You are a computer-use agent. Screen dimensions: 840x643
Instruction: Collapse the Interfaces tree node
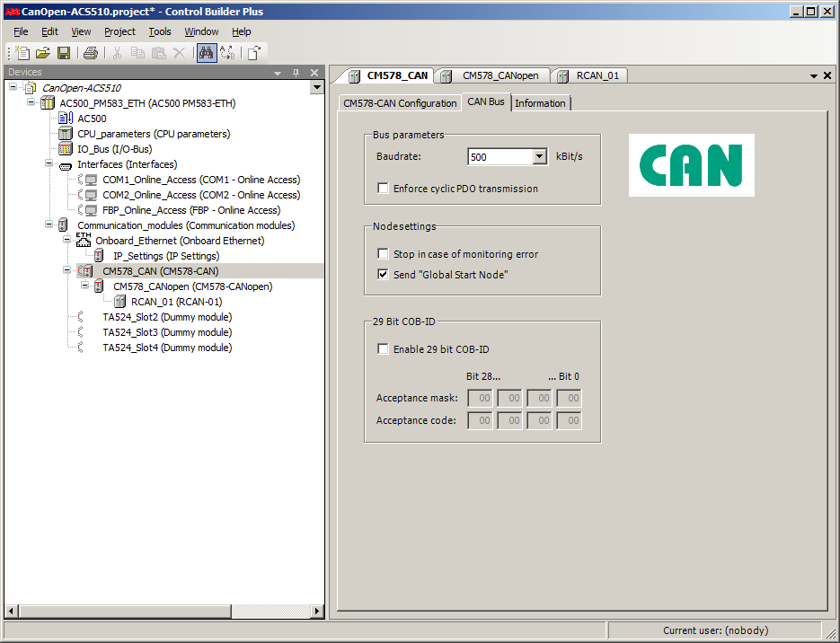(49, 164)
